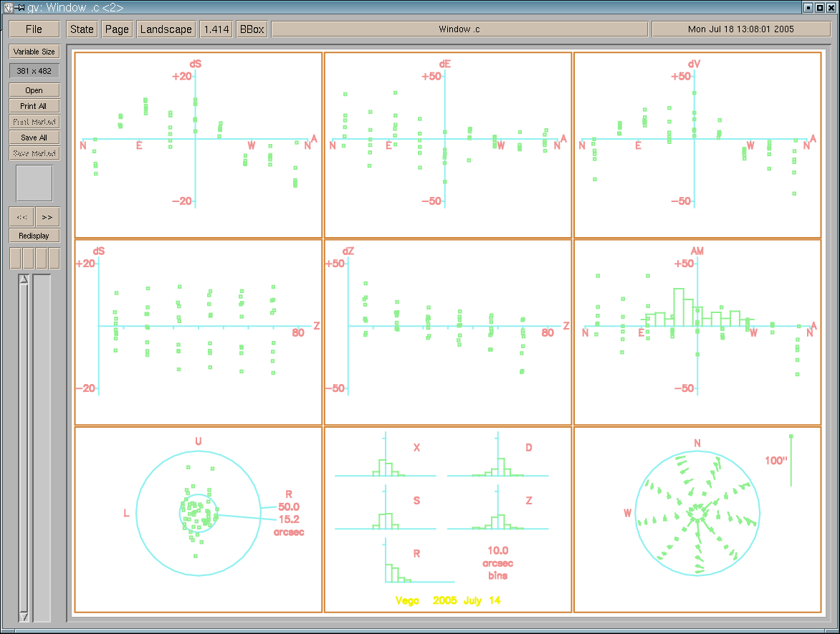Viewport: 840px width, 634px height.
Task: Click the fourth page-mark button below Redisplay
Action: coord(54,258)
